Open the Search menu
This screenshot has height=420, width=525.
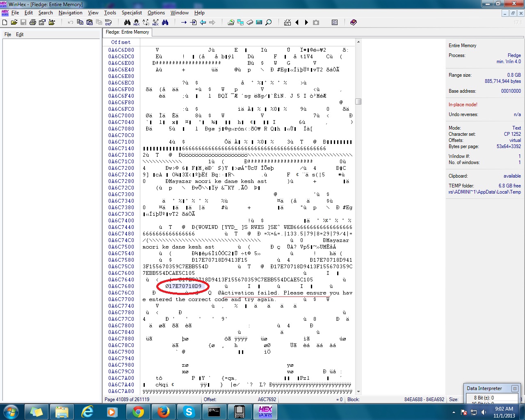pos(46,13)
